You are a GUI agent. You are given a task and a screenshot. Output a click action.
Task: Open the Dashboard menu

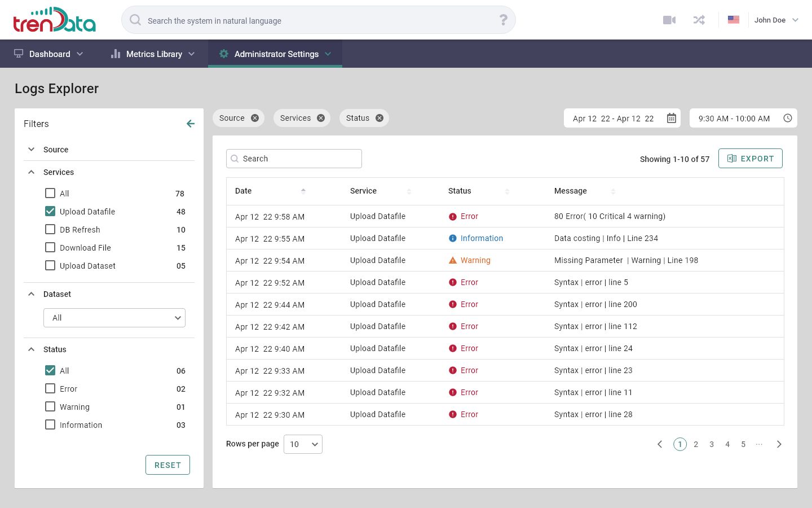(49, 54)
